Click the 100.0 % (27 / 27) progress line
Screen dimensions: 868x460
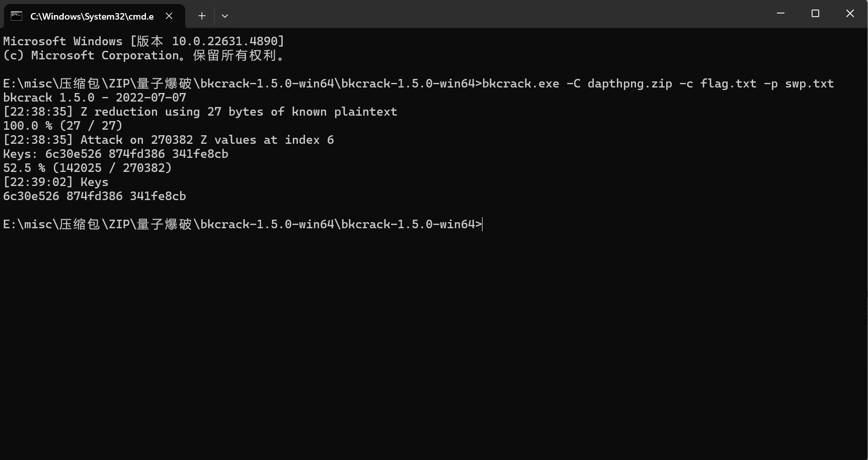click(63, 126)
